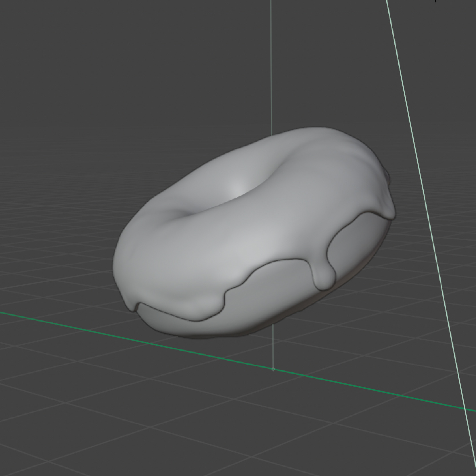Click the green Y axis line
This screenshot has width=476, height=476.
tap(114, 334)
